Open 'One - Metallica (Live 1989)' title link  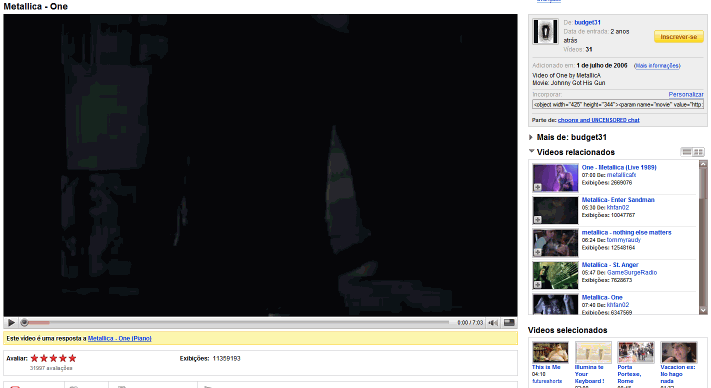(619, 167)
